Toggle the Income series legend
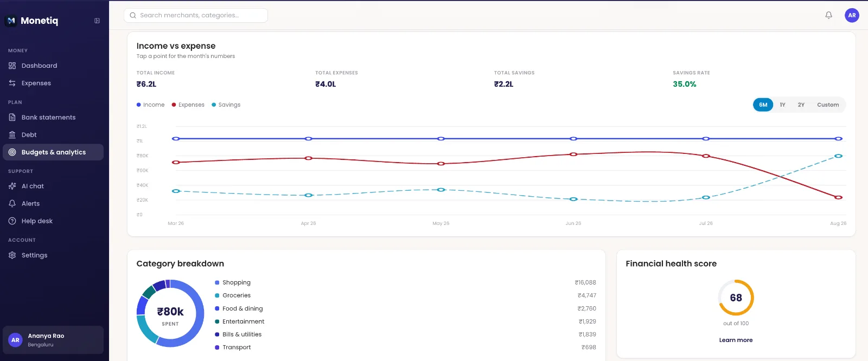 click(150, 105)
